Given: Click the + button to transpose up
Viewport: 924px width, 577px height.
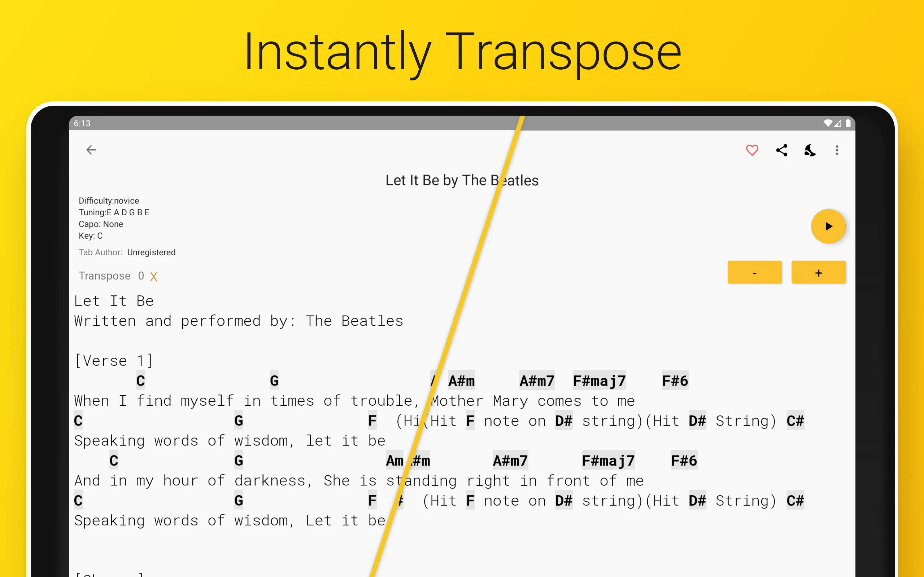Looking at the screenshot, I should coord(818,273).
